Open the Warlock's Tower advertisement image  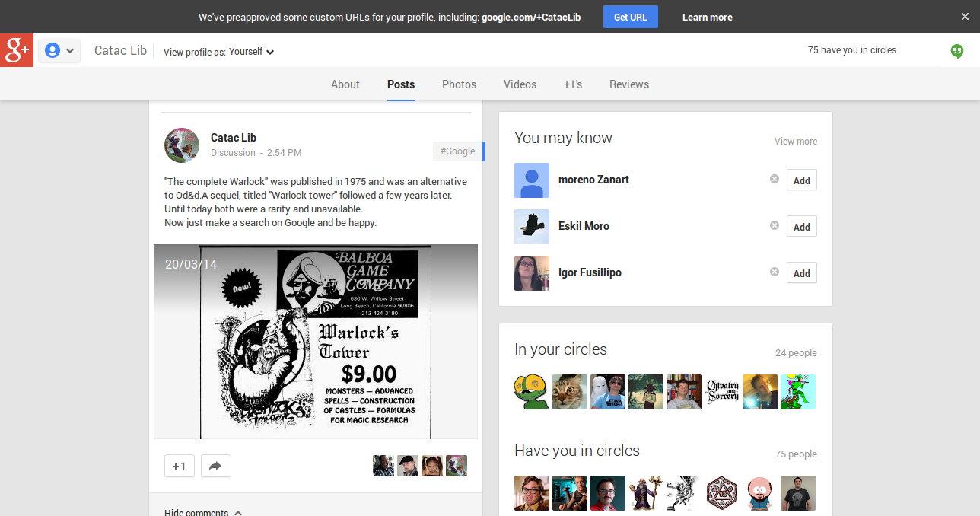click(316, 342)
